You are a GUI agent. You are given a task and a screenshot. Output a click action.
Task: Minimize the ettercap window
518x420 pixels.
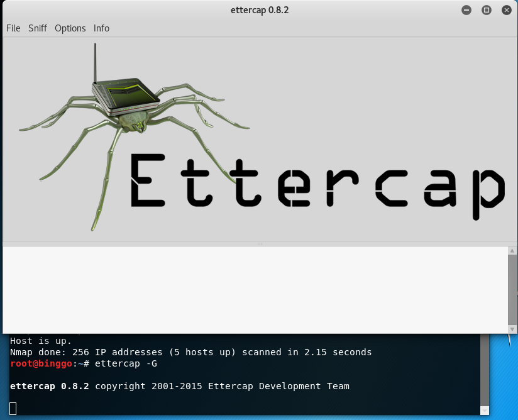click(x=466, y=10)
